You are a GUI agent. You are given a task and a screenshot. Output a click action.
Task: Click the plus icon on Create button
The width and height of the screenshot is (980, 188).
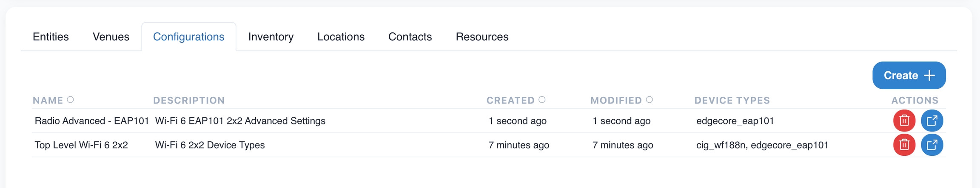tap(930, 76)
